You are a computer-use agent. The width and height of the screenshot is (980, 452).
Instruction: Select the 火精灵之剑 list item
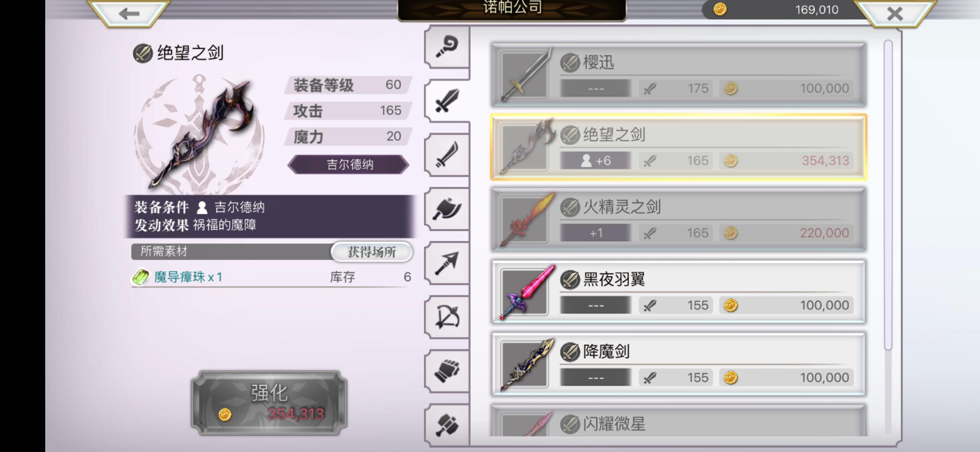click(x=678, y=219)
